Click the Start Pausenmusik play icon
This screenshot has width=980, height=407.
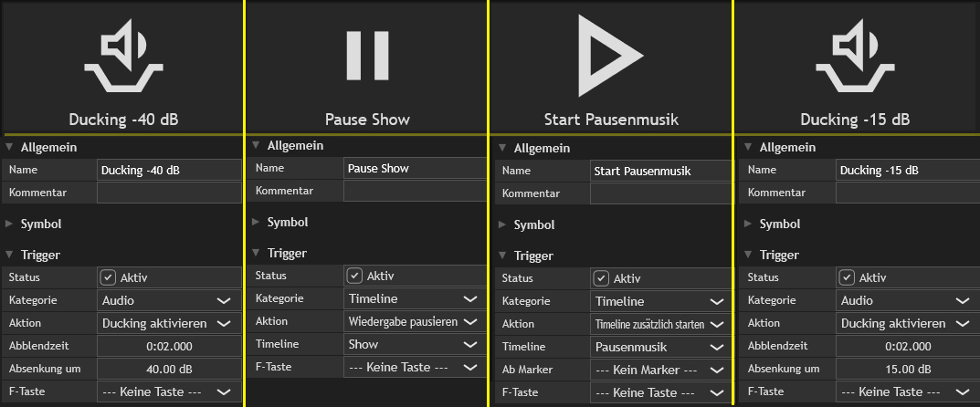(610, 57)
